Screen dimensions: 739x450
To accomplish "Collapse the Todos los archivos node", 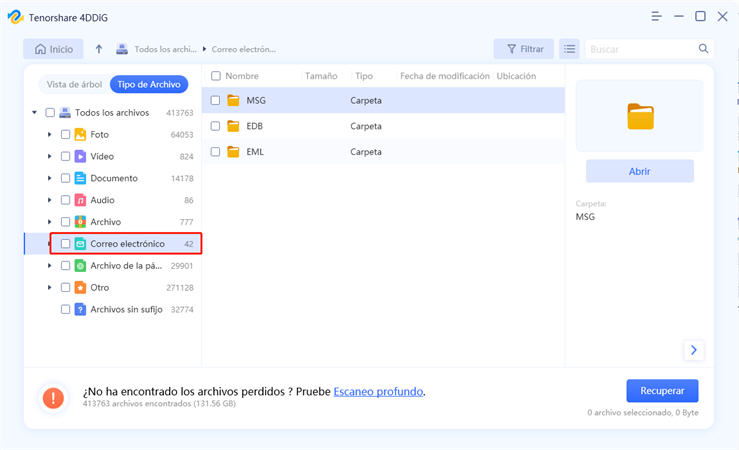I will 35,113.
